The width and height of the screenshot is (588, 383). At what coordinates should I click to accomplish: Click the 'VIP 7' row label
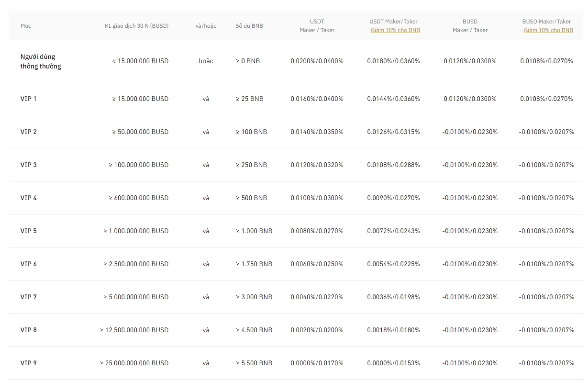click(x=28, y=297)
